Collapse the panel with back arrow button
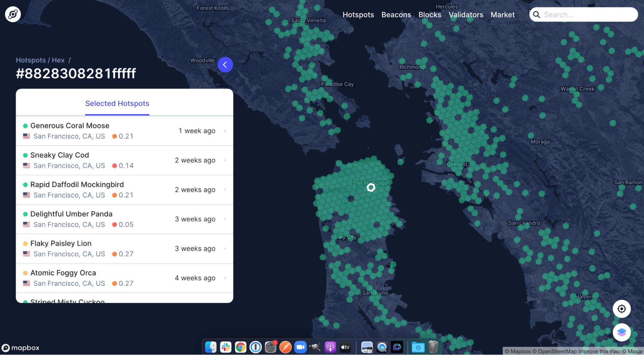Screen dimensions: 644x355 225,65
